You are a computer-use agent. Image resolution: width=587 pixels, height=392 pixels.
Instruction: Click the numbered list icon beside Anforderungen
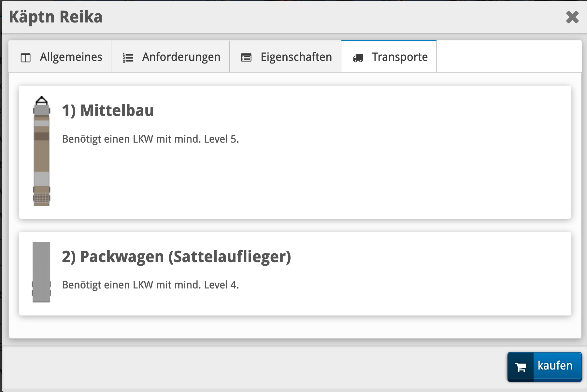[128, 58]
